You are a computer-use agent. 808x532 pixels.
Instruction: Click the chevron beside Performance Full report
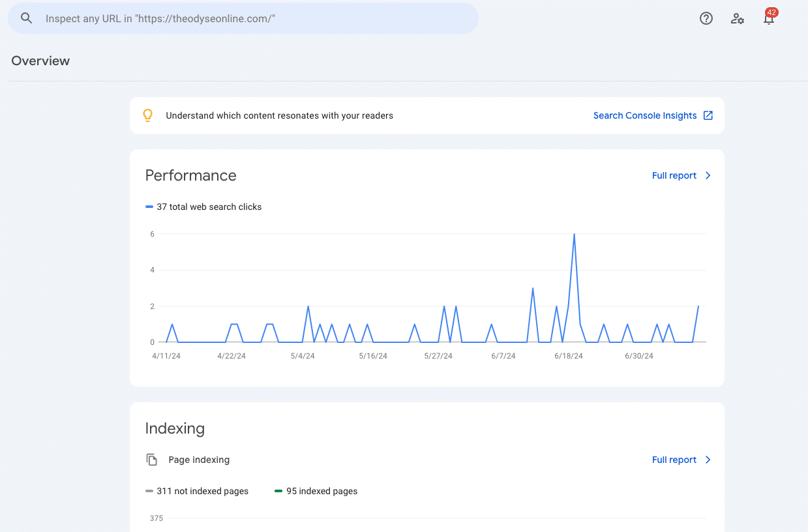[708, 175]
